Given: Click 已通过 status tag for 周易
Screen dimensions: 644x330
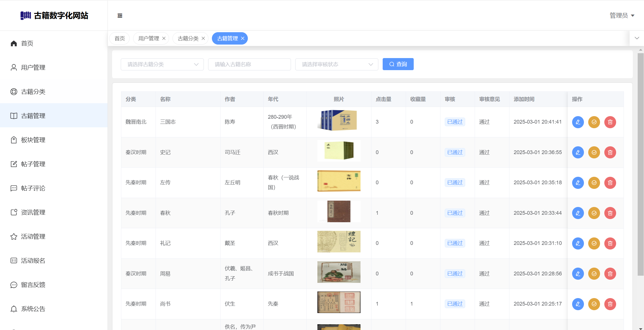Looking at the screenshot, I should tap(455, 274).
